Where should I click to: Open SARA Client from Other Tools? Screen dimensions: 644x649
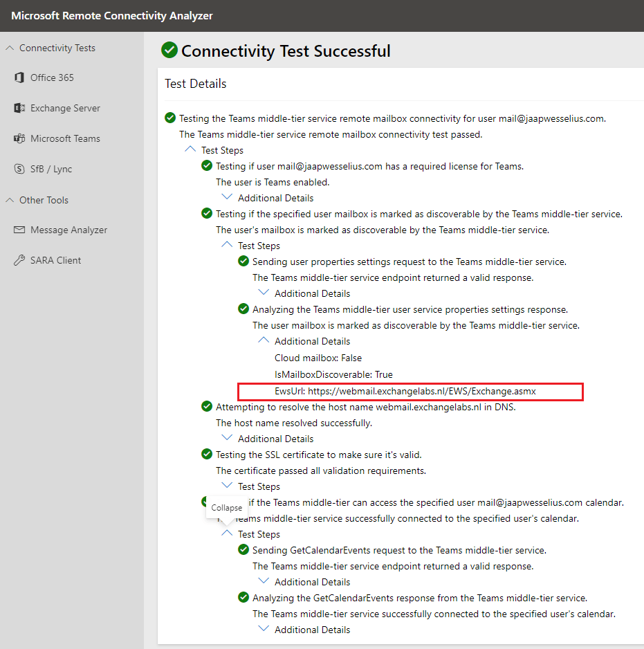[x=55, y=260]
